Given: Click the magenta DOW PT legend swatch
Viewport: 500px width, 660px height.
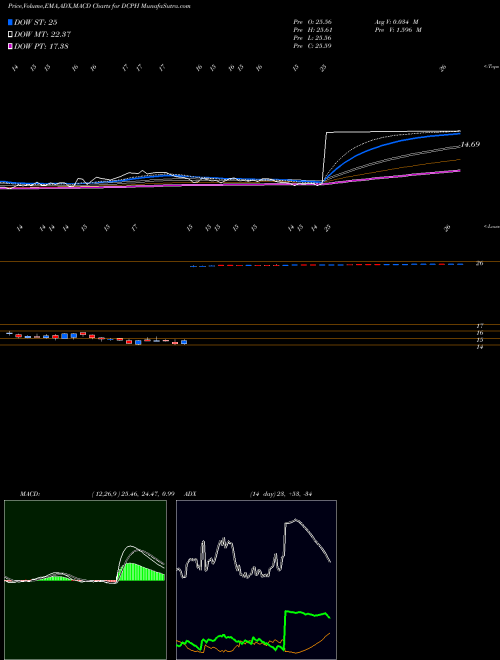Looking at the screenshot, I should tap(11, 46).
